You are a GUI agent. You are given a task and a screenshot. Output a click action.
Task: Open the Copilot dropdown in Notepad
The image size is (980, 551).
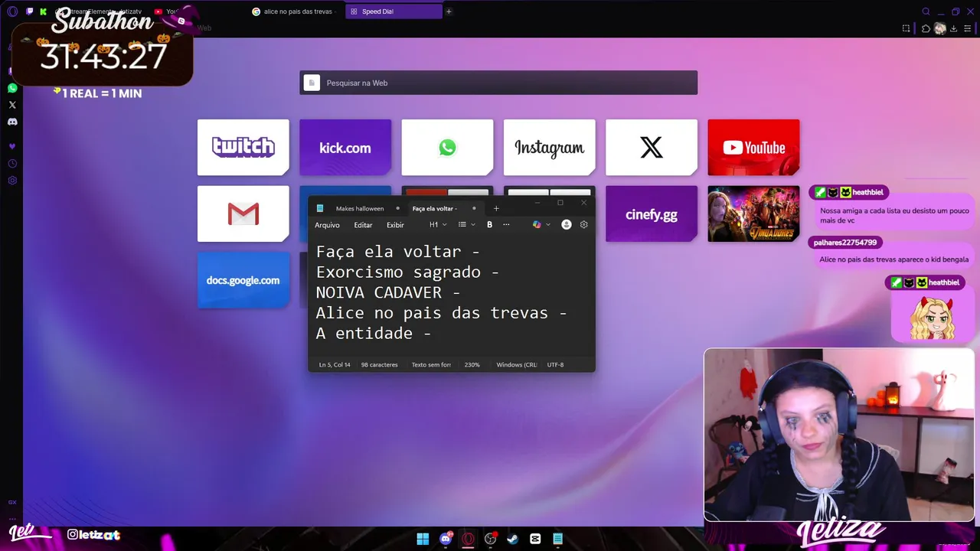(x=541, y=225)
